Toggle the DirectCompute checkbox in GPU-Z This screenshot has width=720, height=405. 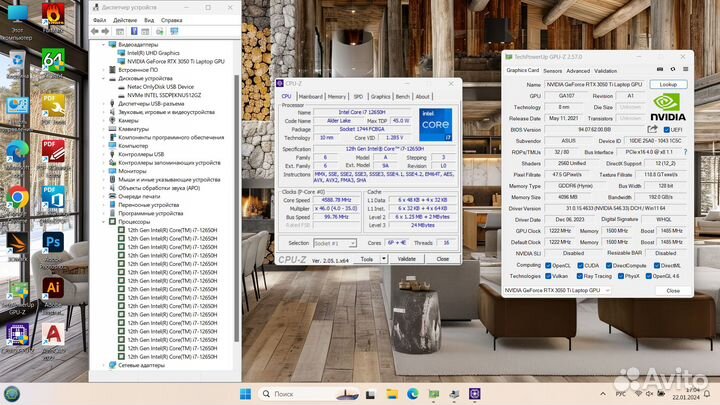coord(609,265)
